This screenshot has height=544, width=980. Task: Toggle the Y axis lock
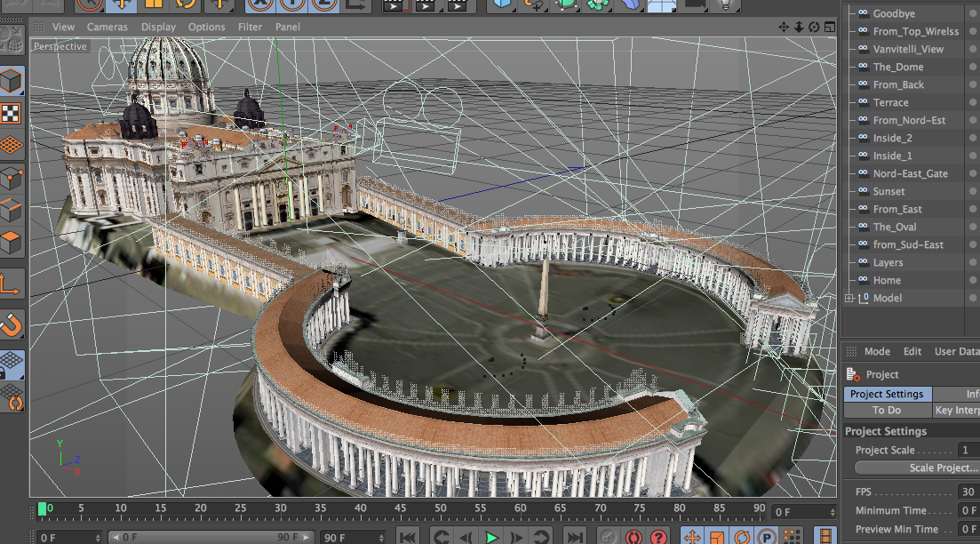click(x=292, y=5)
